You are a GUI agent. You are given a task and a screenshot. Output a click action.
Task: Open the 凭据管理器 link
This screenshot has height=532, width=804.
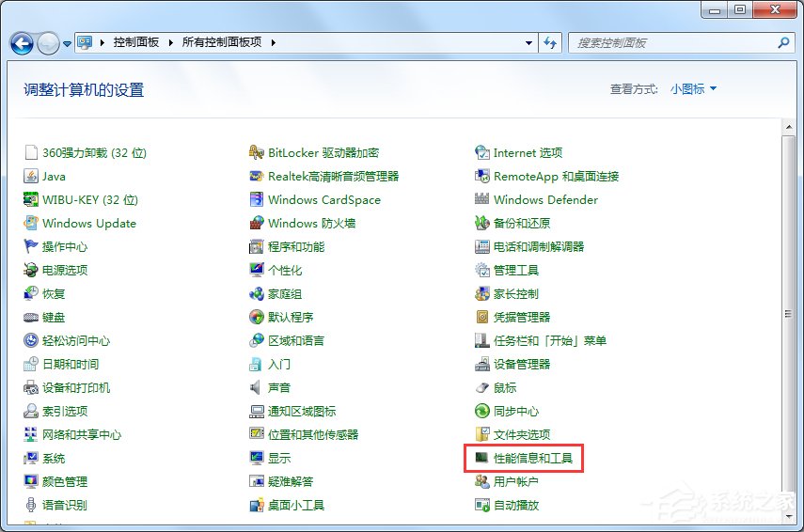[522, 318]
